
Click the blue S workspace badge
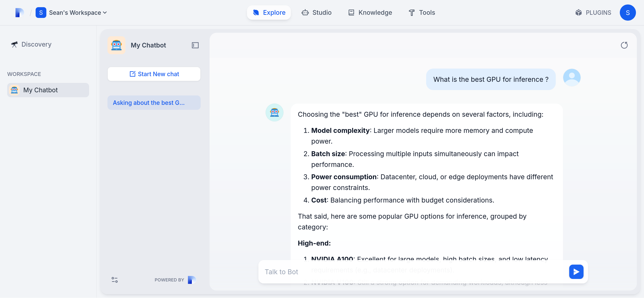(41, 13)
